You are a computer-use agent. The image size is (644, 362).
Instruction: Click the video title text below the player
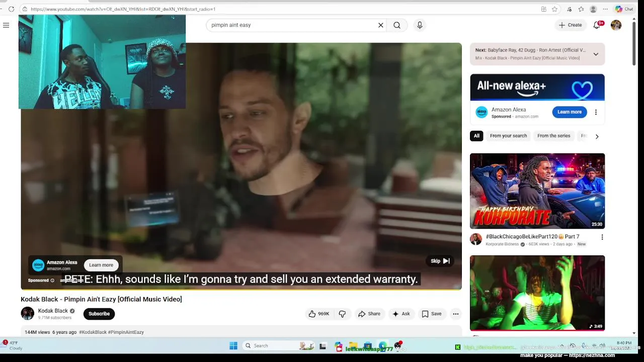point(101,299)
